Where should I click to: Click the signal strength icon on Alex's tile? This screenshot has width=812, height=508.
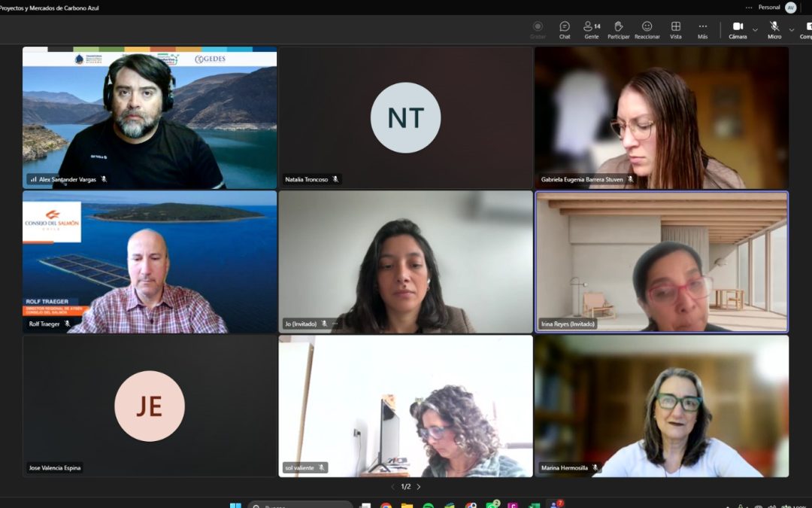(x=33, y=179)
